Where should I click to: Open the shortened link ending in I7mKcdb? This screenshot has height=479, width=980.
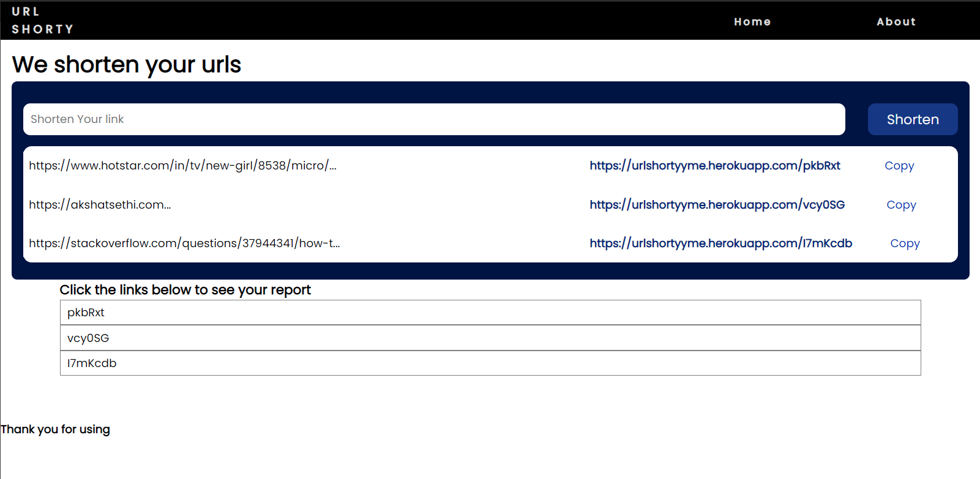[x=721, y=243]
